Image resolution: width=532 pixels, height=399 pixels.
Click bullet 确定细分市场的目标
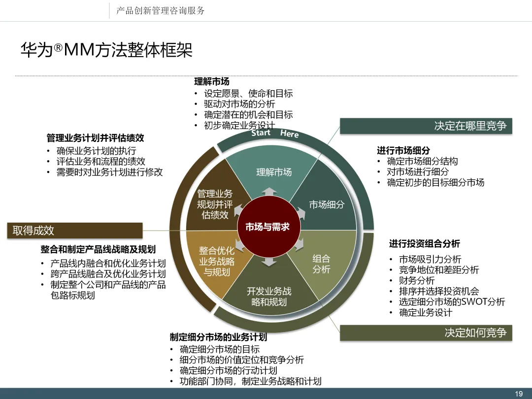[220, 349]
